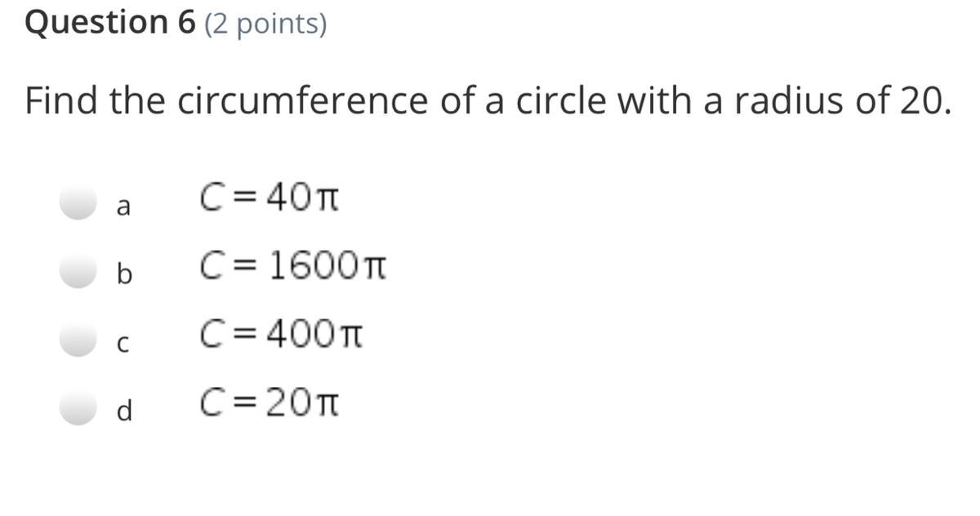Tap the letter label d

click(x=124, y=409)
